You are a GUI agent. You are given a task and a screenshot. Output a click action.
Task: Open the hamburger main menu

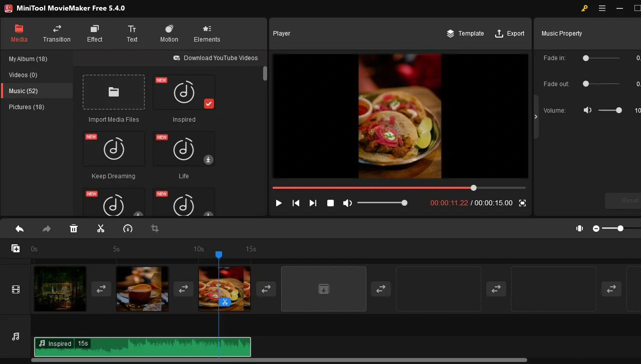(602, 8)
